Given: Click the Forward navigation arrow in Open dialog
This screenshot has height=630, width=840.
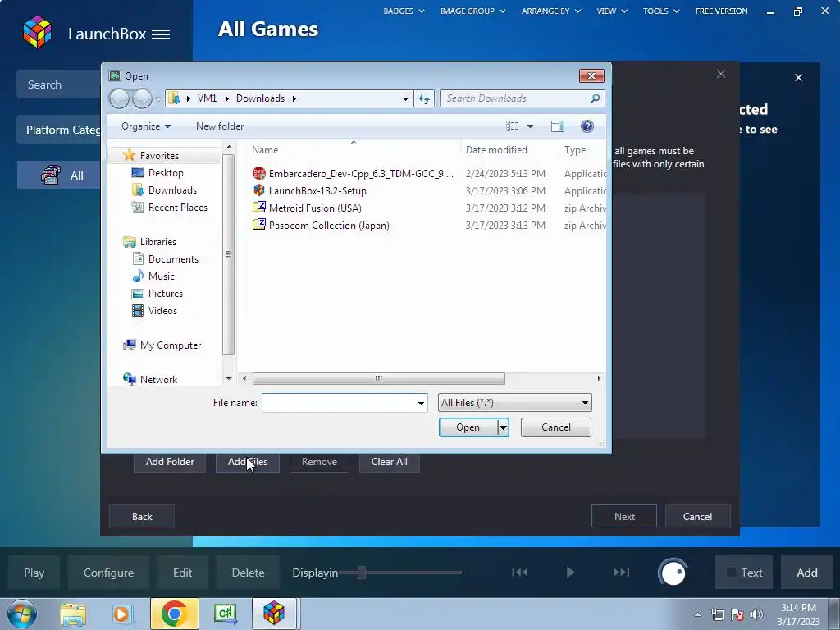Looking at the screenshot, I should coord(142,98).
